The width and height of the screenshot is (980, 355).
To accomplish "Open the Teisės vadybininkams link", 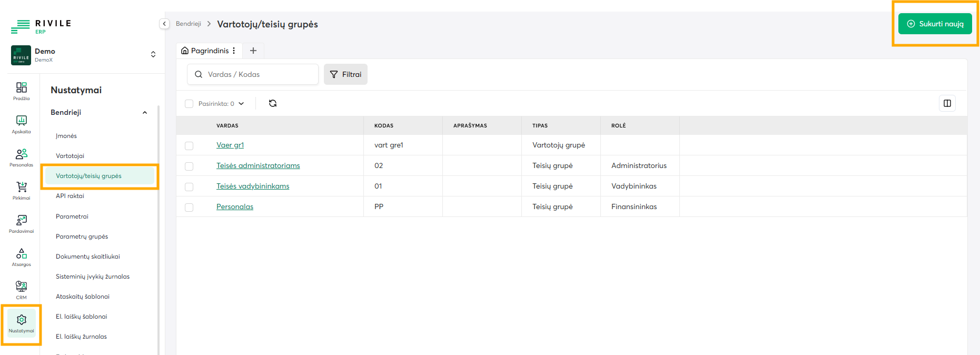I will (253, 186).
